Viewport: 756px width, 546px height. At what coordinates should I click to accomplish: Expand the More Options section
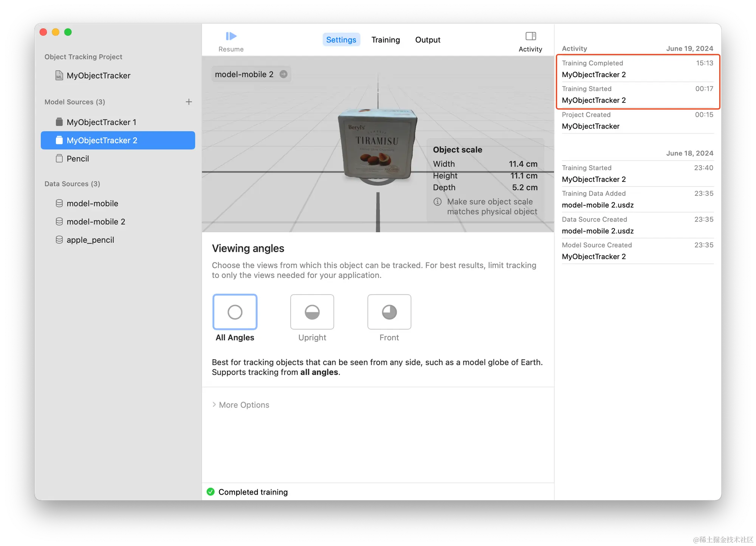tap(241, 405)
